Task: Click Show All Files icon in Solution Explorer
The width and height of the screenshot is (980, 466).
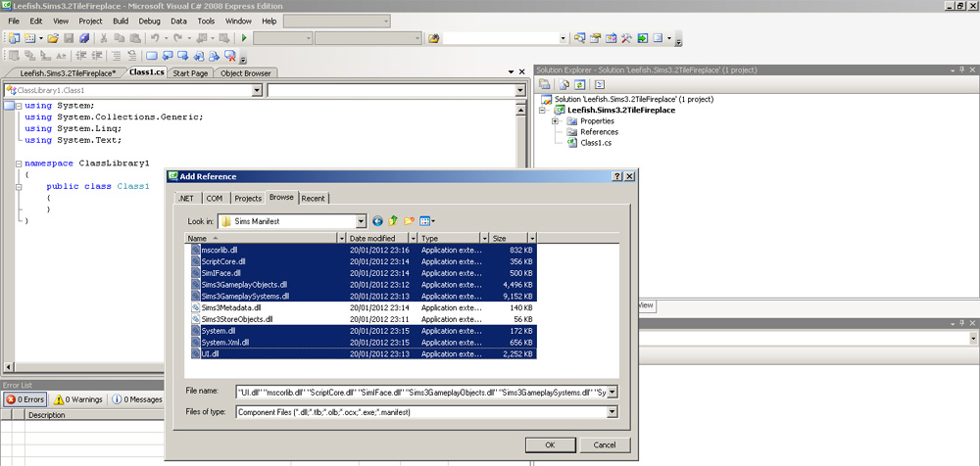Action: [x=563, y=85]
